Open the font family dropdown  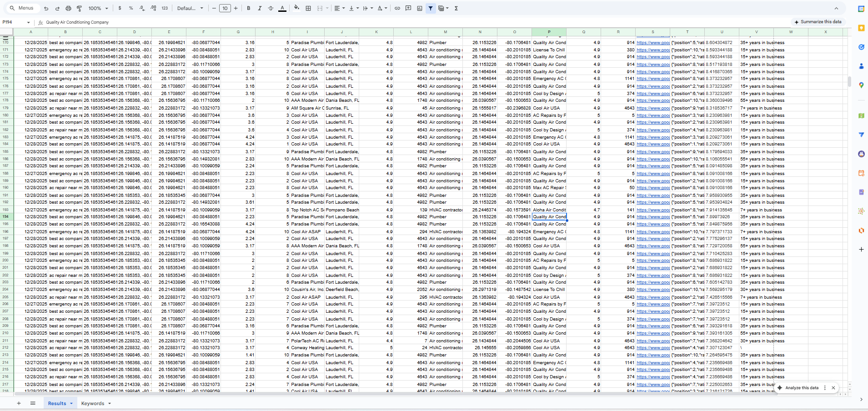[x=190, y=8]
